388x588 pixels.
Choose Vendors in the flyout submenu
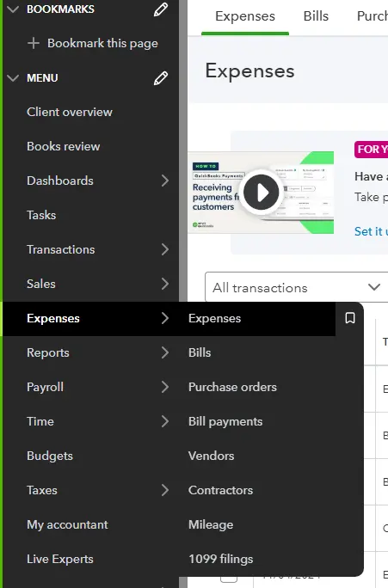pyautogui.click(x=212, y=456)
